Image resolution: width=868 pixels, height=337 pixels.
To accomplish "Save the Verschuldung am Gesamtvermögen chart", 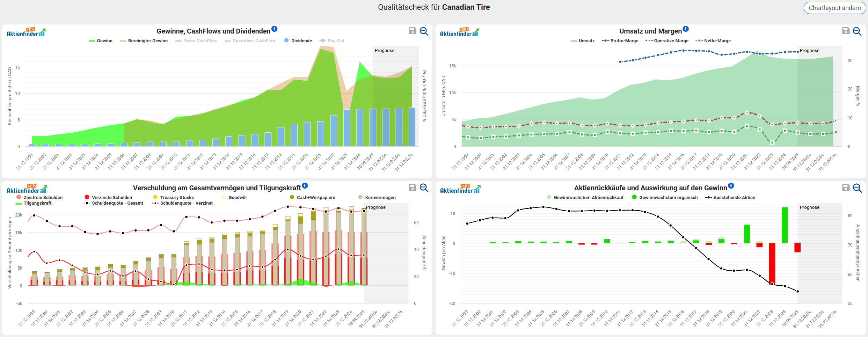I will (413, 188).
